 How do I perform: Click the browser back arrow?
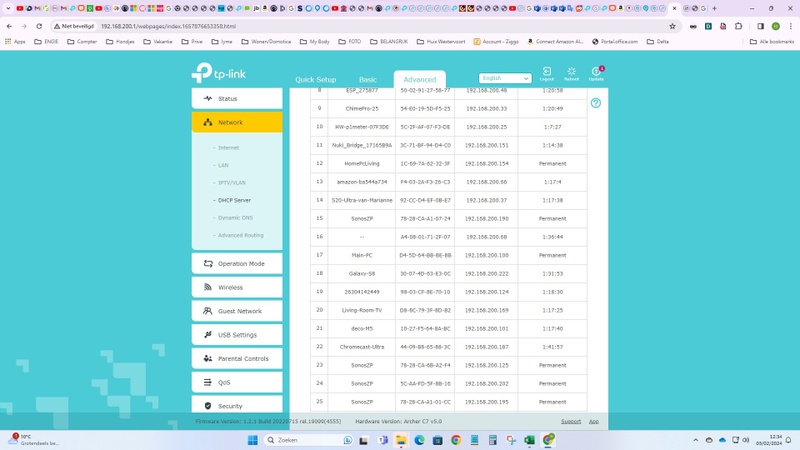[x=9, y=26]
